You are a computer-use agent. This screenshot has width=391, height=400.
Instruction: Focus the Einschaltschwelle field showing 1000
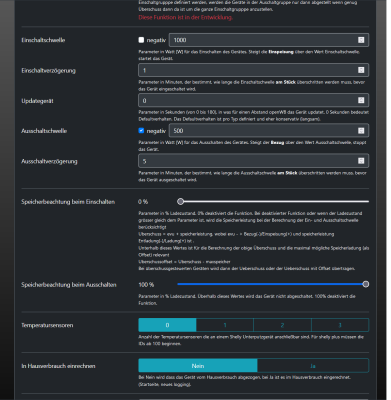(269, 40)
